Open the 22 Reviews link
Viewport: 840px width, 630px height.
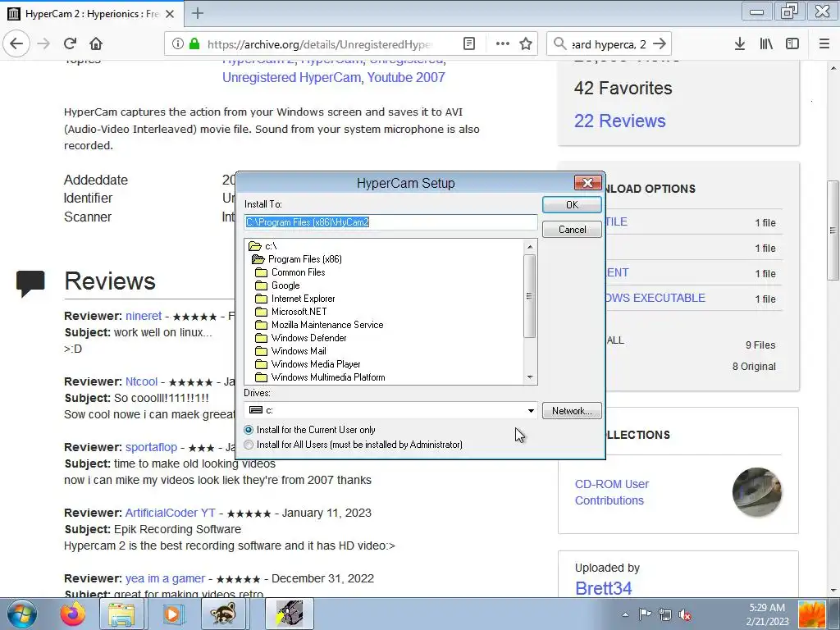(x=620, y=121)
